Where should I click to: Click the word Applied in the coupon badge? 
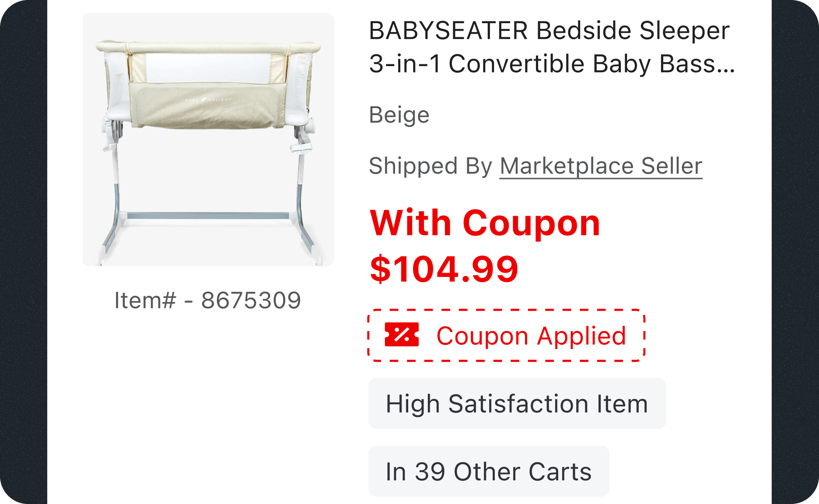pos(581,336)
